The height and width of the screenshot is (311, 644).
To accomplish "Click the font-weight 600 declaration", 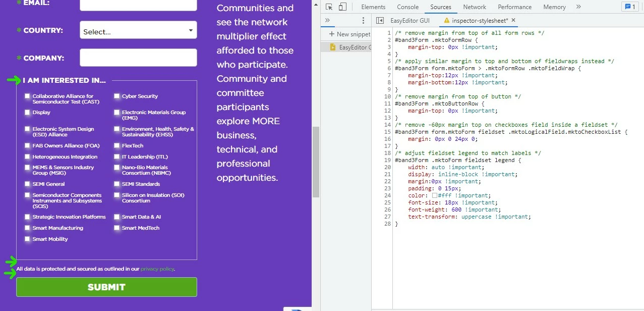I will coord(454,210).
